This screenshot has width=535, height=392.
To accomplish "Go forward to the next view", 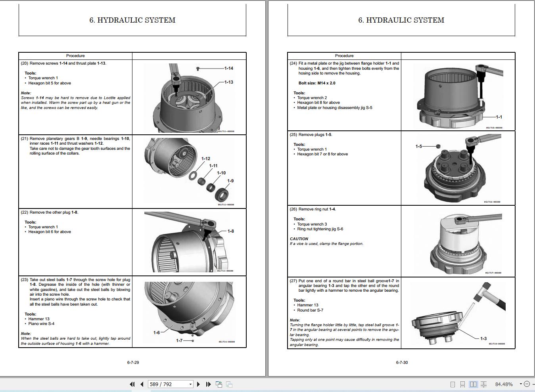I will (x=228, y=384).
